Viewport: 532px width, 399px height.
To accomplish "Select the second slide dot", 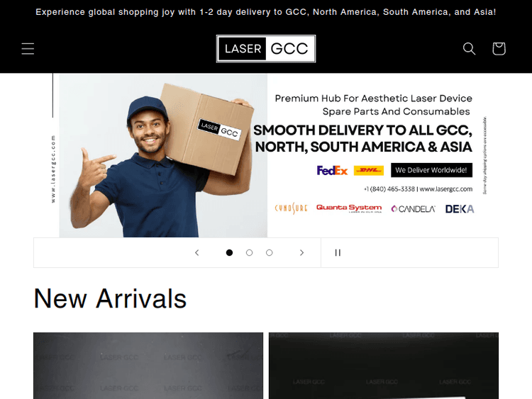I will point(250,252).
